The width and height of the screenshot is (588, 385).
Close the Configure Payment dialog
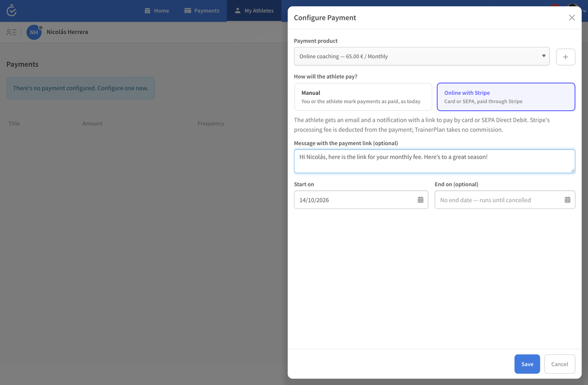pos(572,18)
